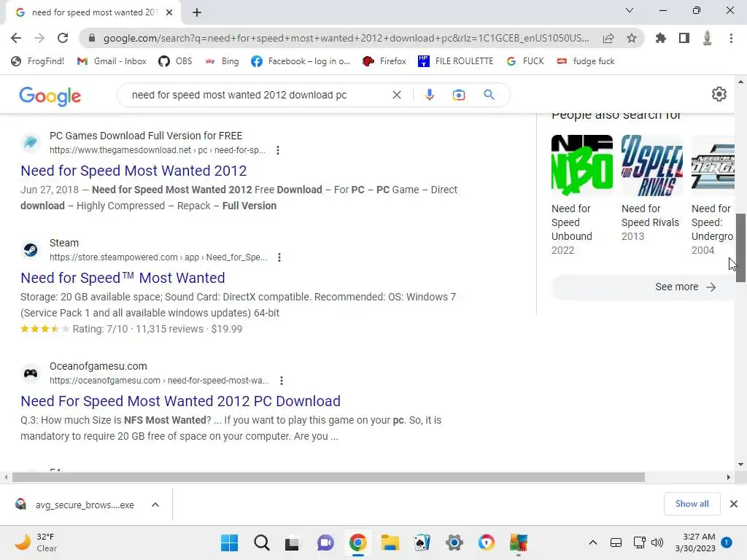
Task: Open Google search settings gear
Action: point(719,94)
